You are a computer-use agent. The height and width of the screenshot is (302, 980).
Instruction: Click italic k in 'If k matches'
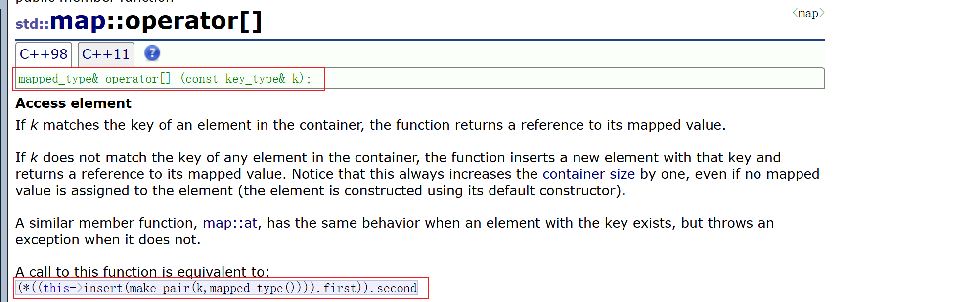(x=34, y=125)
